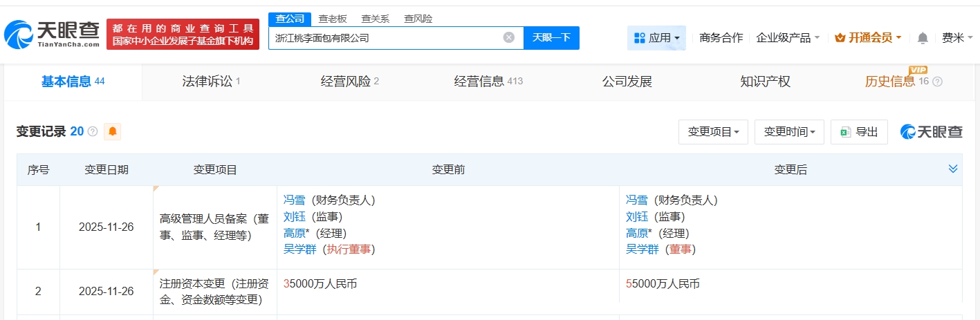This screenshot has width=980, height=320.
Task: Click the 开通会员 membership button
Action: [867, 38]
